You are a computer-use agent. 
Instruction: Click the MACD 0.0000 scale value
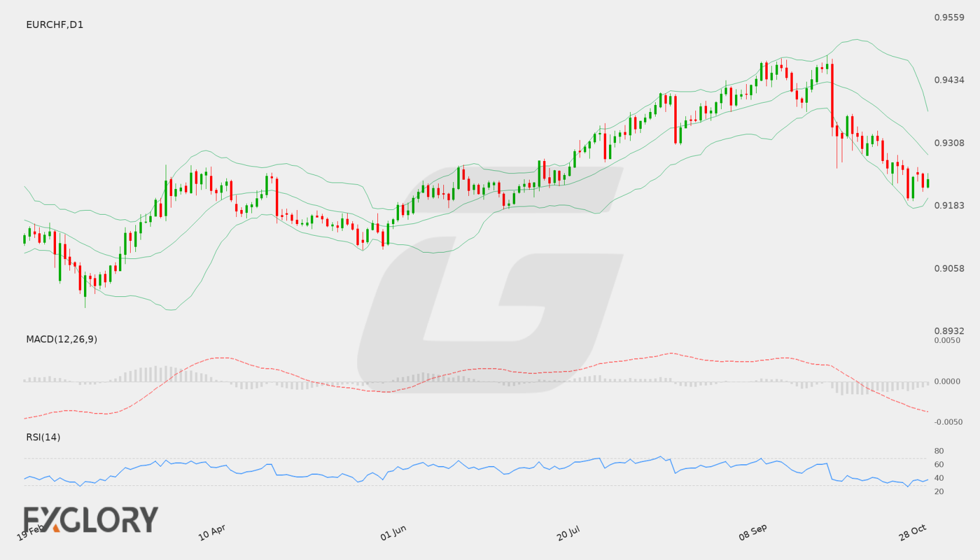(x=947, y=381)
